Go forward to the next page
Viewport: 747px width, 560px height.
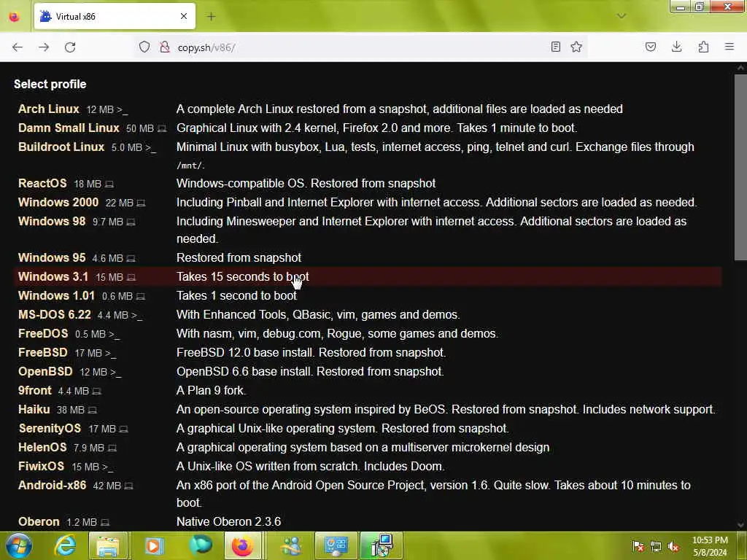tap(44, 47)
